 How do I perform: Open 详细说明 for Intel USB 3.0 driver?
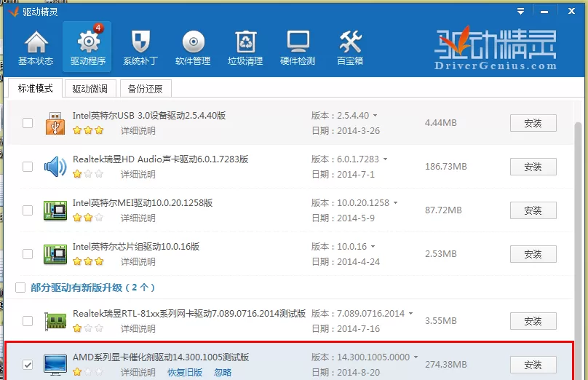pos(138,130)
